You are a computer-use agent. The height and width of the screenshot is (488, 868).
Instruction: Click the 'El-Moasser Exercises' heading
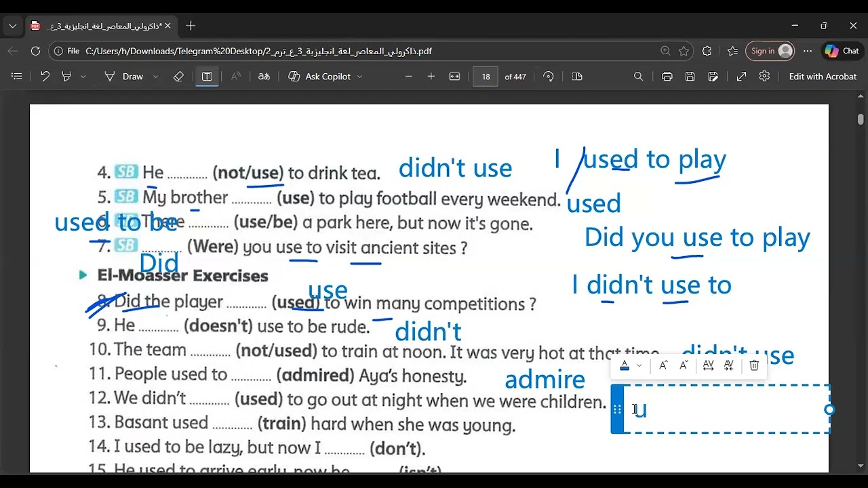point(182,276)
